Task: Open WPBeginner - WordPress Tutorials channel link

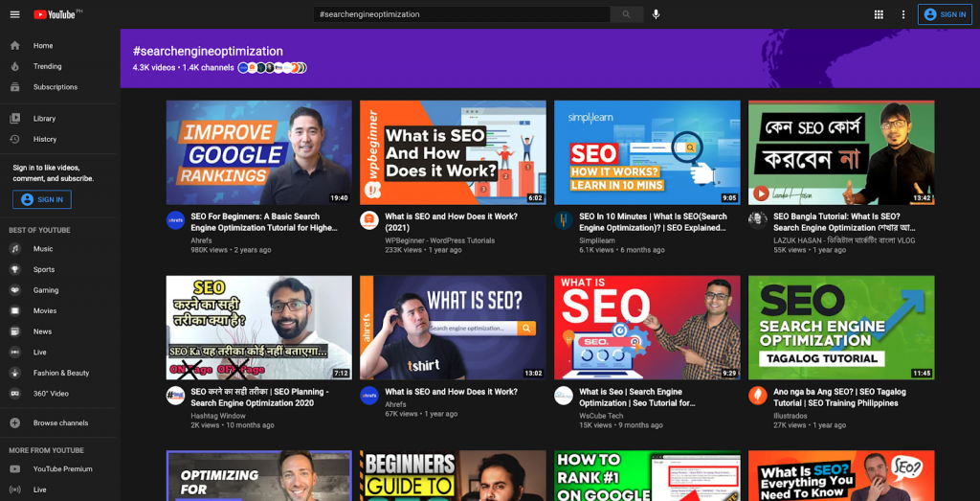Action: click(439, 240)
